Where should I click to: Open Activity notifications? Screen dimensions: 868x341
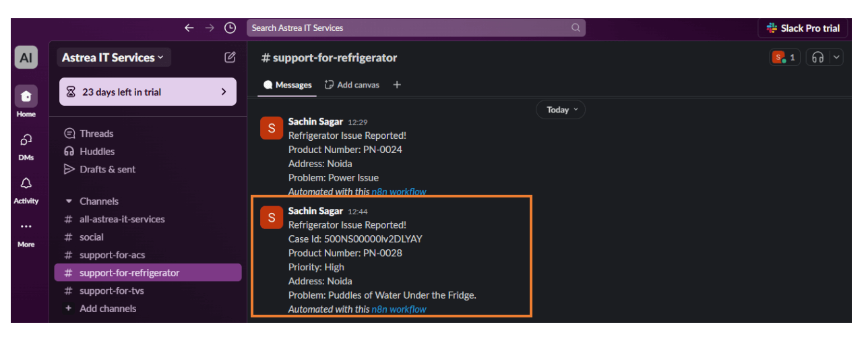26,189
